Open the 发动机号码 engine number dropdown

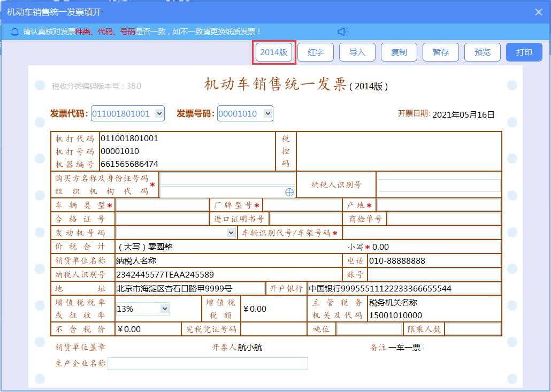[x=230, y=232]
